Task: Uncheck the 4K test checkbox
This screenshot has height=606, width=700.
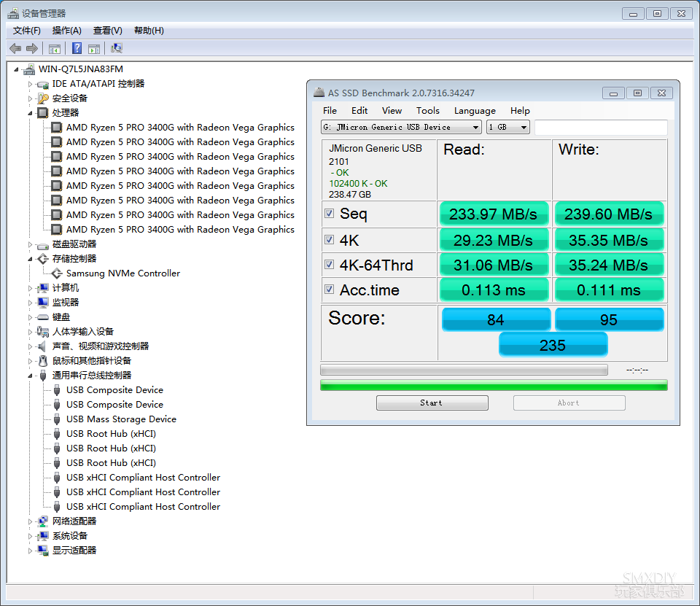Action: (x=329, y=240)
